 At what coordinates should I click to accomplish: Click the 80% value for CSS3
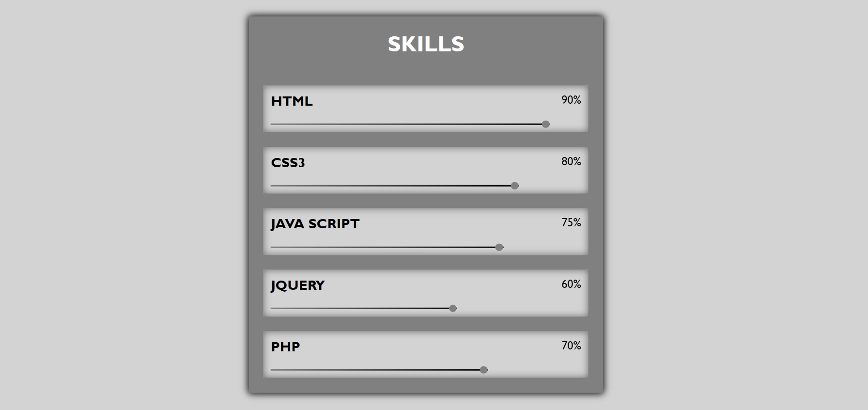point(571,161)
